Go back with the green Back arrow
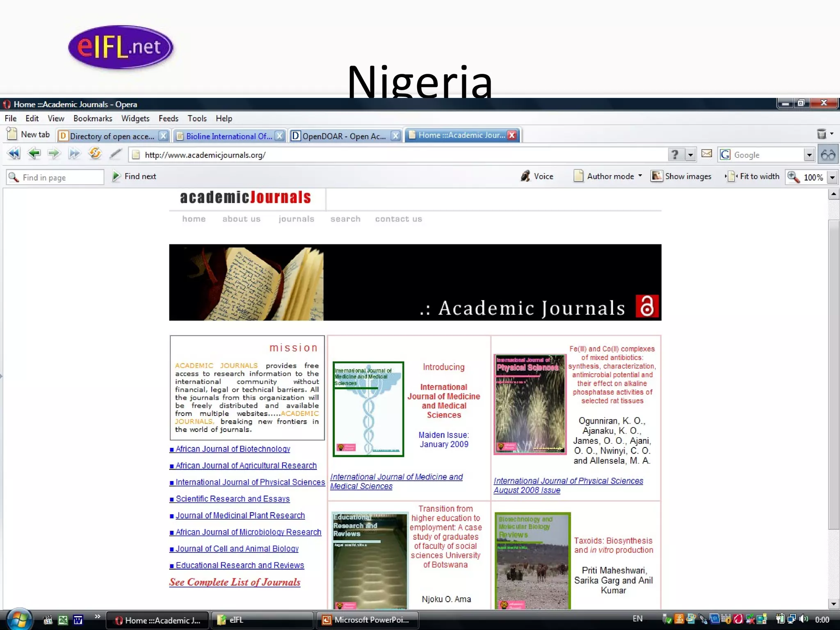 [x=34, y=154]
